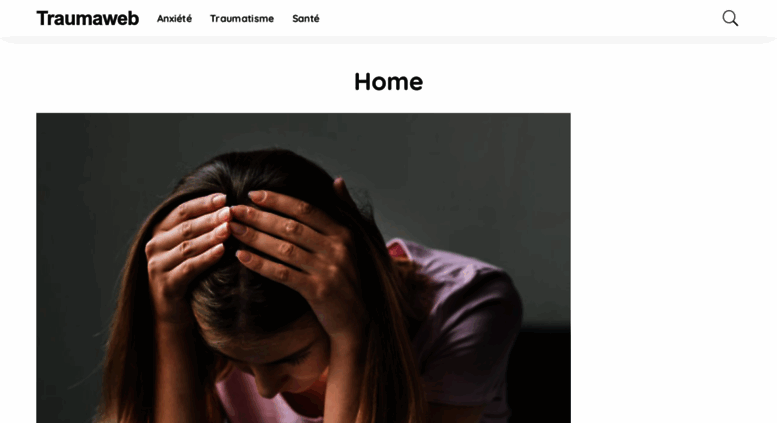The height and width of the screenshot is (423, 777).
Task: Click the hero article photo
Action: 303,268
